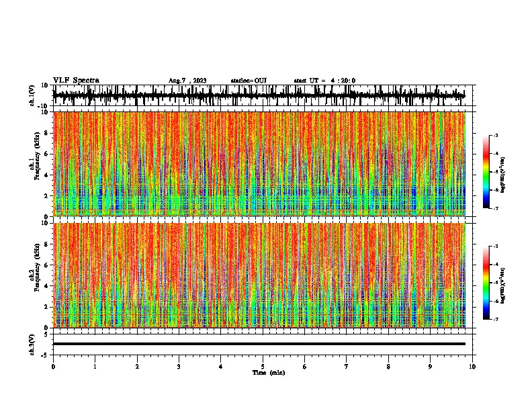This screenshot has height=411, width=532.
Task: Click the "4" kHz tick of ch.1 spectrogram
Action: coord(46,175)
